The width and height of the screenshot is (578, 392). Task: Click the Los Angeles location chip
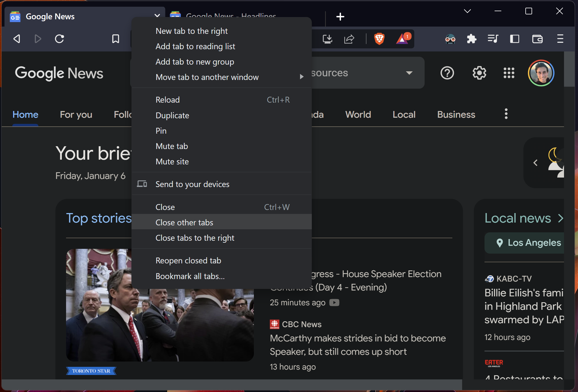tap(524, 243)
